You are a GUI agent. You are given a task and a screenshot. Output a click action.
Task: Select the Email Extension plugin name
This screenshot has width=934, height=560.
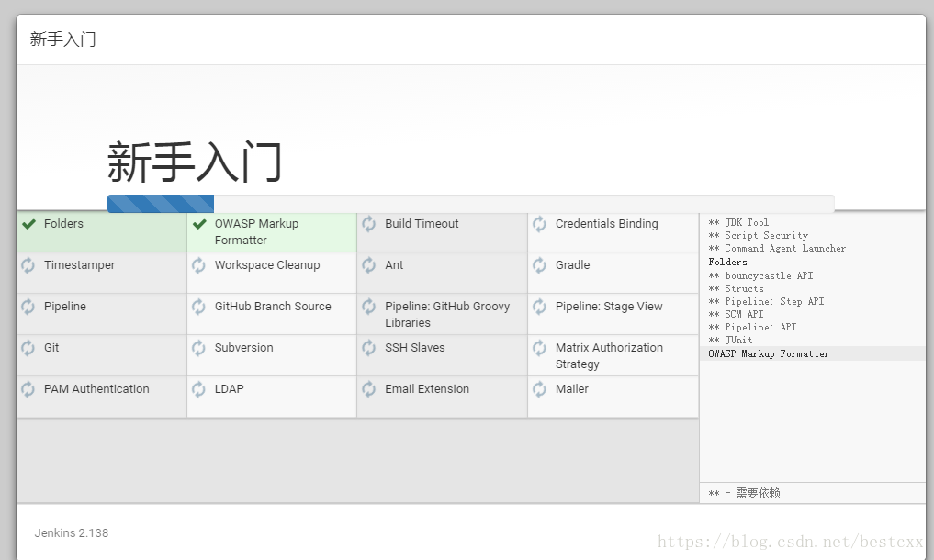coord(427,389)
